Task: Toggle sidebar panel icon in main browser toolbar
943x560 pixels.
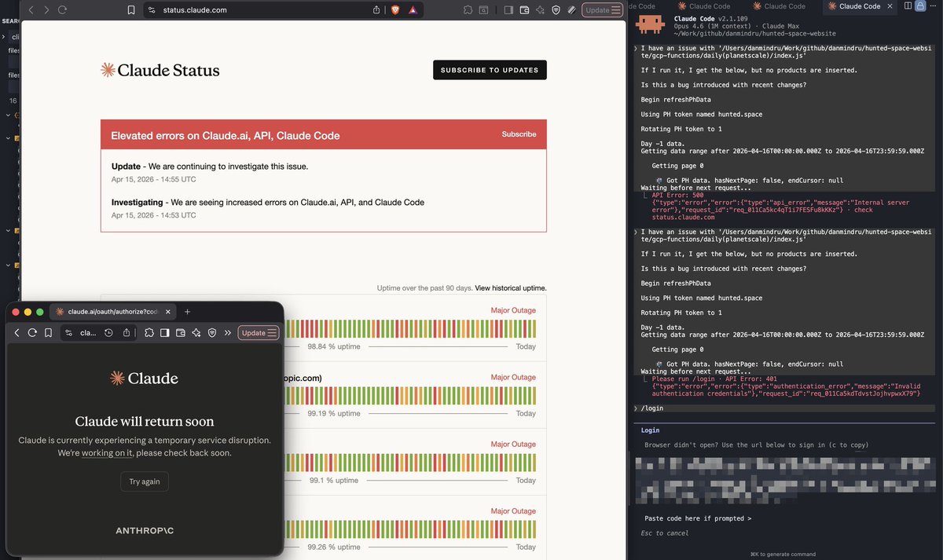Action: 508,10
